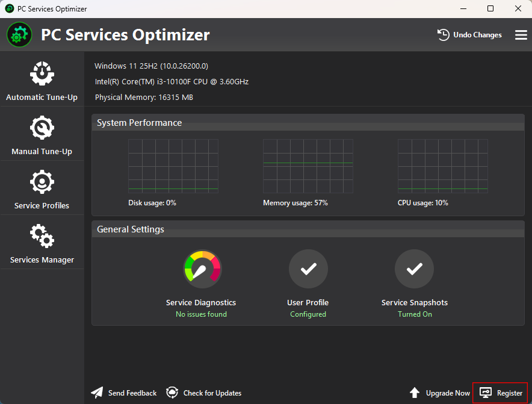Click the User Profile label

[308, 302]
